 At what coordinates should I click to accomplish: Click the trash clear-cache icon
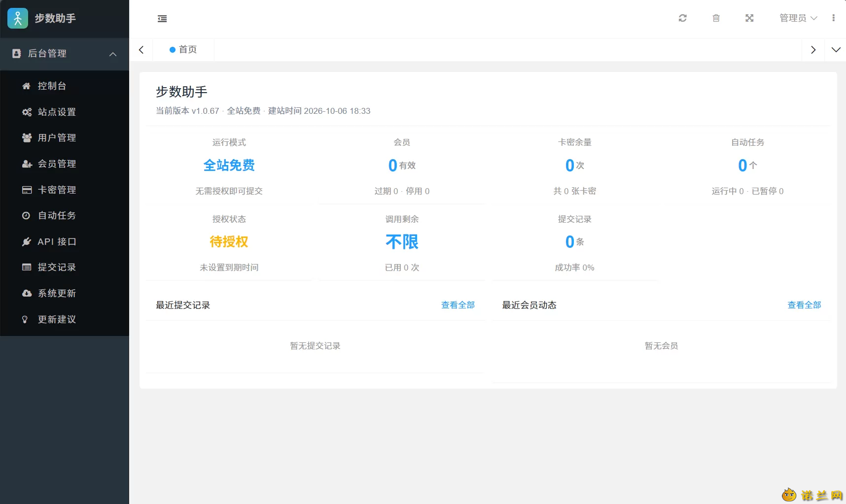[x=716, y=18]
